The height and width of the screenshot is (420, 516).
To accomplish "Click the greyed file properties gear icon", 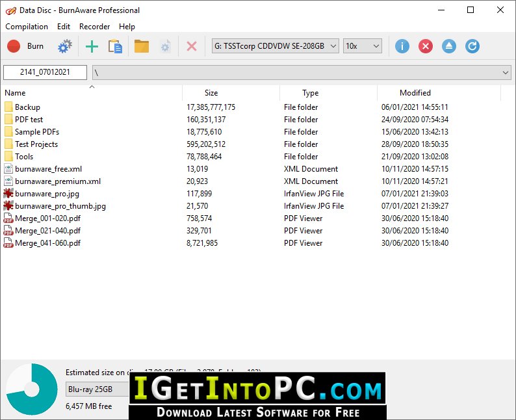I will [165, 46].
